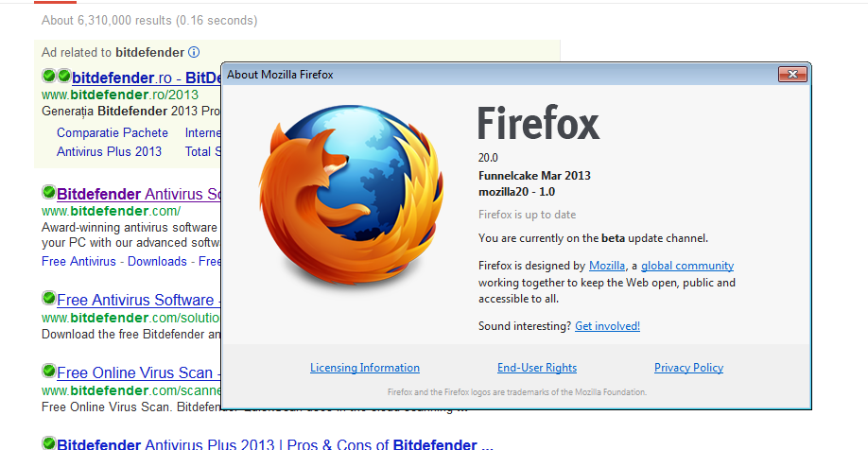Open Privacy Policy link

point(688,368)
